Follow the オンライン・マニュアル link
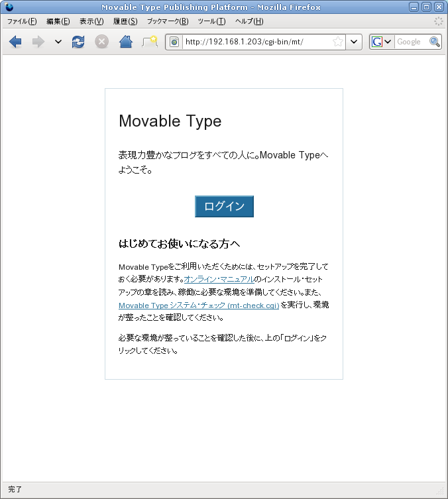This screenshot has height=499, width=448. [x=219, y=280]
